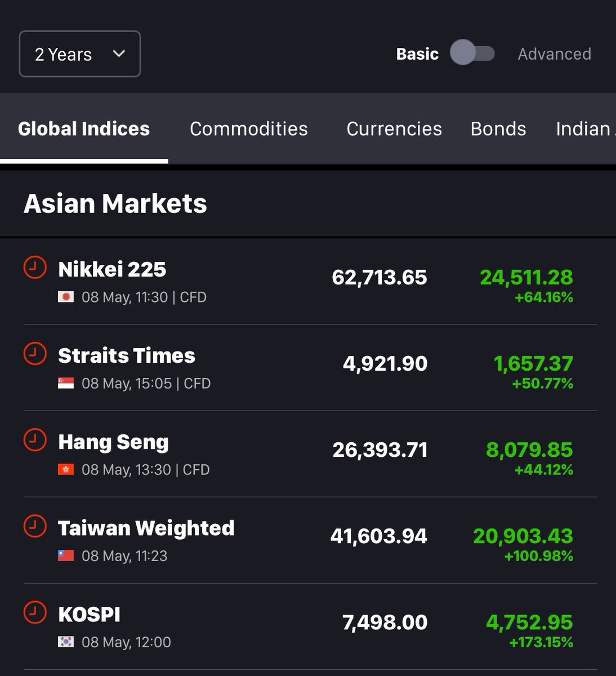Click Nikkei change 24,511.28
Viewport: 616px width, 676px height.
[526, 277]
